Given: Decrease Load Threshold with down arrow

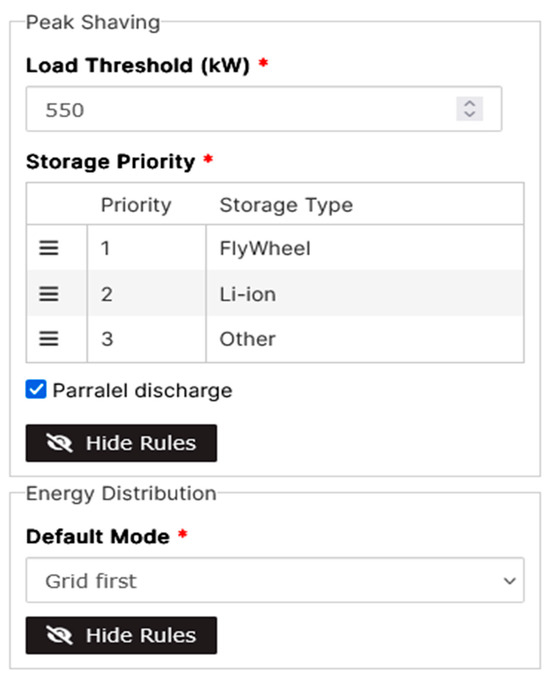Looking at the screenshot, I should [469, 114].
